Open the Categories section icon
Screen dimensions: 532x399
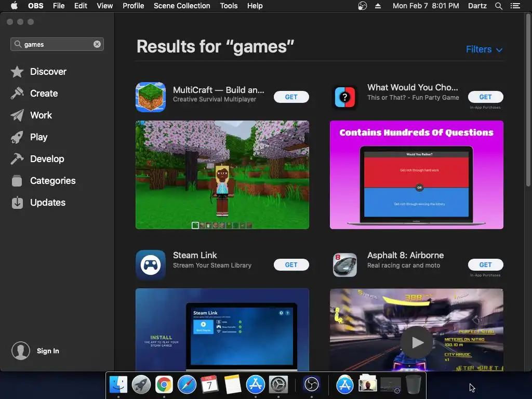[17, 180]
